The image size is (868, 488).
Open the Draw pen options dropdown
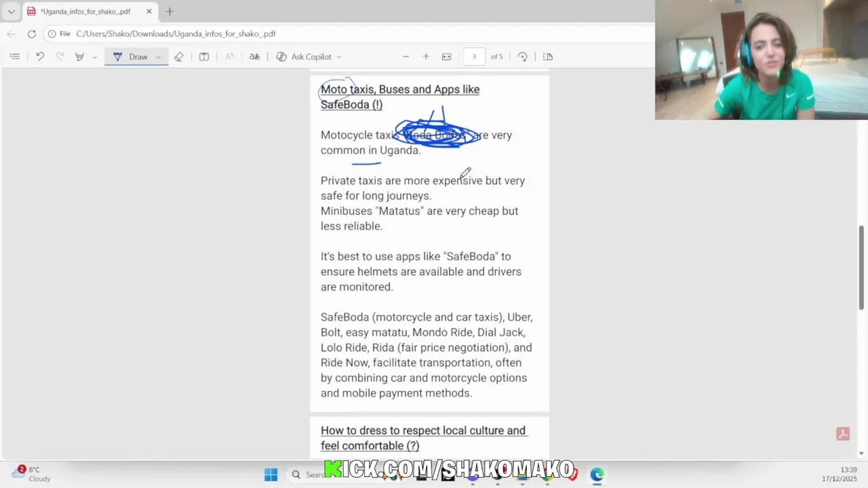(158, 57)
